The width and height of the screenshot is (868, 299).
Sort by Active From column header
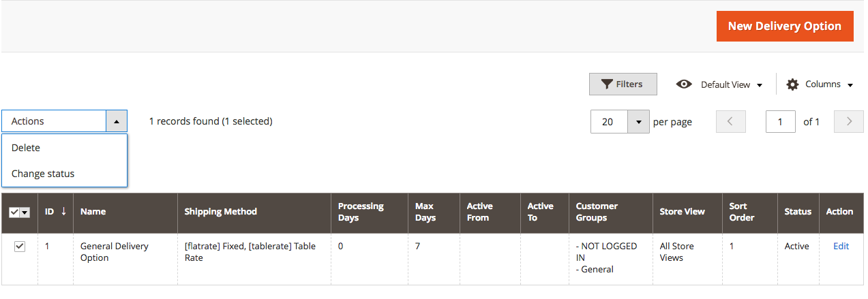[x=490, y=212]
